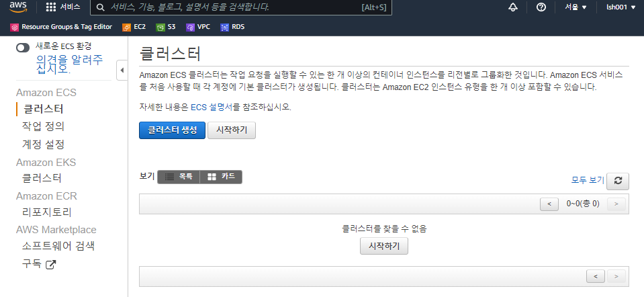Click 시작하기 under 클러스터를 찾을 수 없음
The height and width of the screenshot is (297, 644).
click(x=384, y=246)
